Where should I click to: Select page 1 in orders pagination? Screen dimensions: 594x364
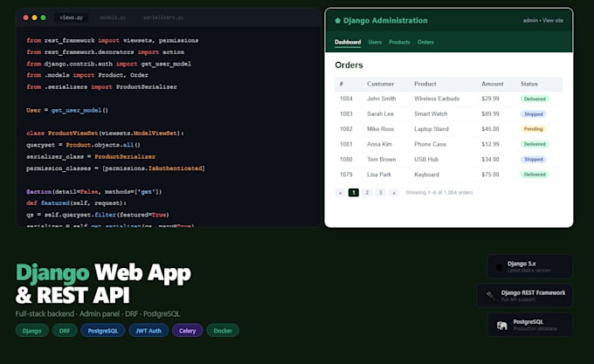coord(354,193)
